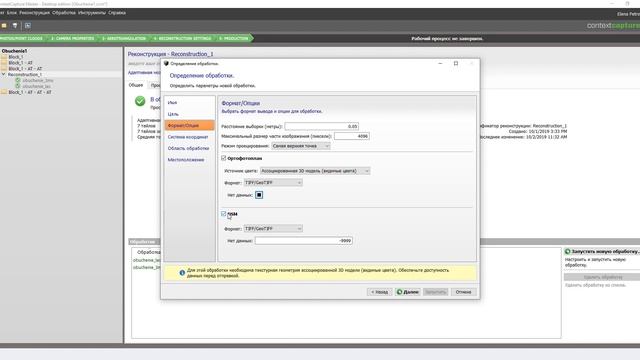Go to the Система координат step

[188, 137]
